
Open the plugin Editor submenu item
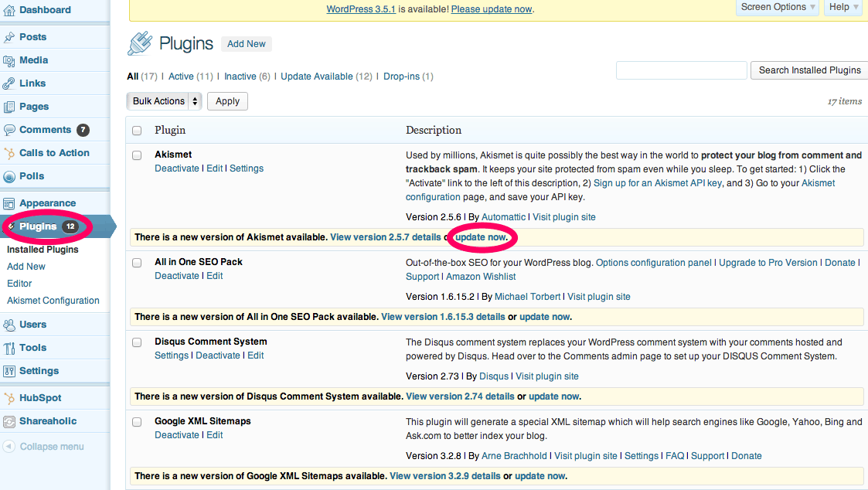[x=19, y=284]
